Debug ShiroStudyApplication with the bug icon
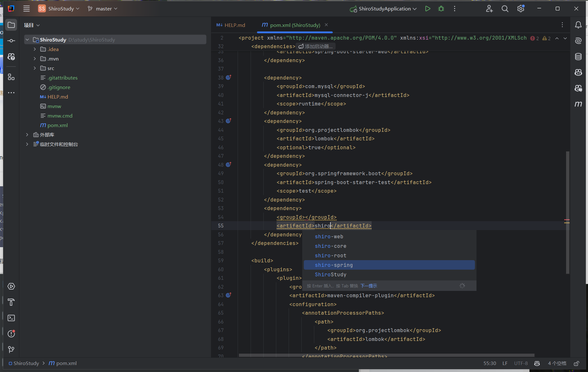This screenshot has width=588, height=372. (x=441, y=9)
